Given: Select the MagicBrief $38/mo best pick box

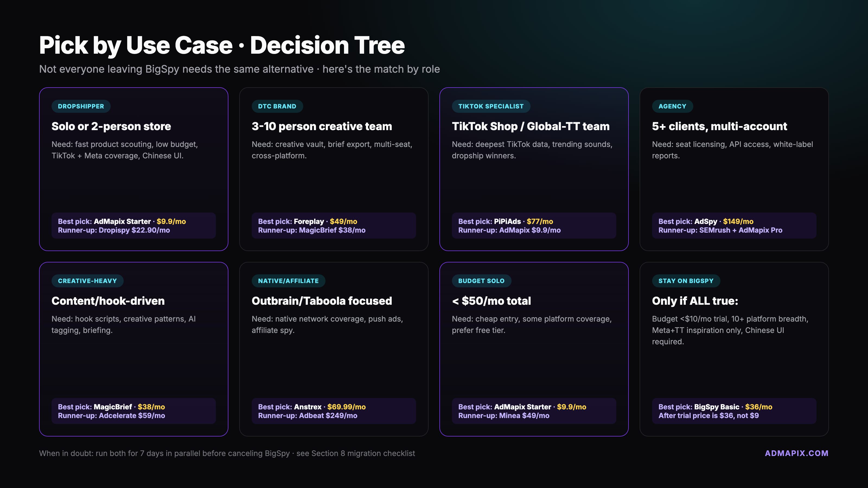Looking at the screenshot, I should pyautogui.click(x=133, y=411).
